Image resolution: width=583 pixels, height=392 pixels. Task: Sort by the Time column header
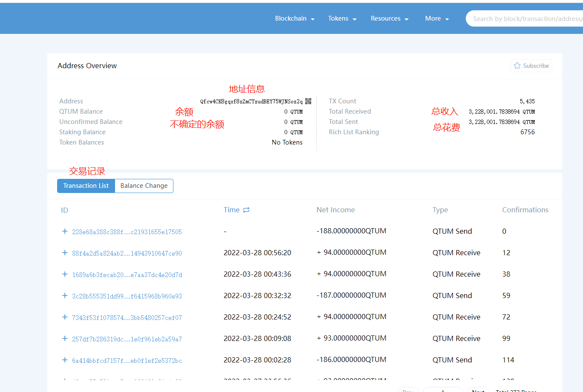coord(231,210)
